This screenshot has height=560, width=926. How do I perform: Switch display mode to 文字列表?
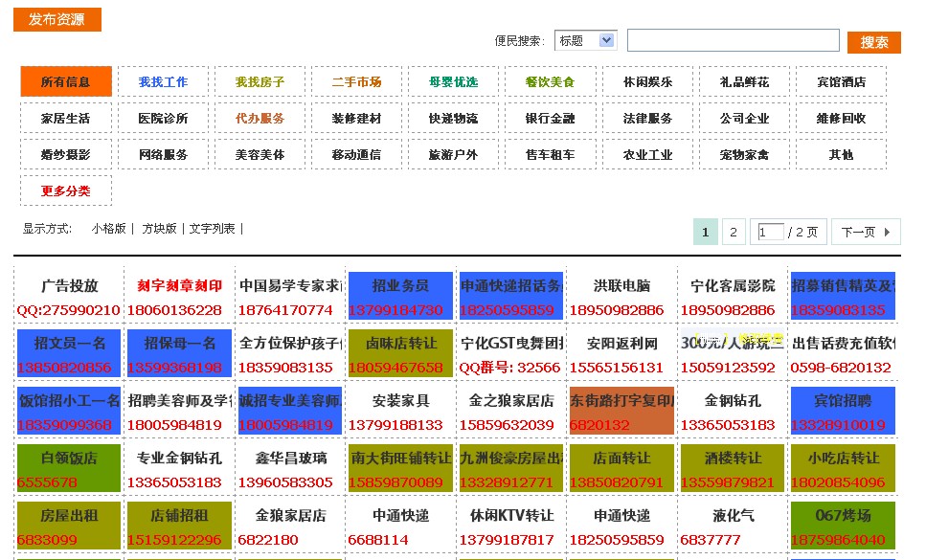[212, 229]
